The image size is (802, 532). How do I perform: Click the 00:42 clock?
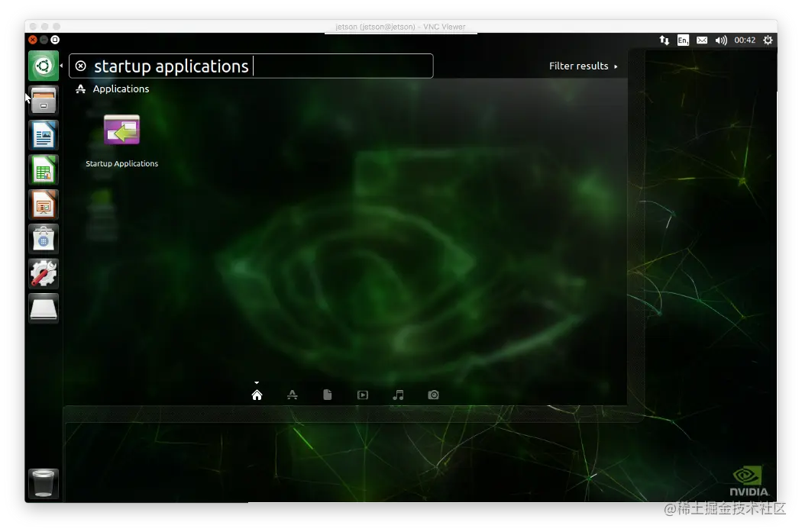[x=745, y=40]
